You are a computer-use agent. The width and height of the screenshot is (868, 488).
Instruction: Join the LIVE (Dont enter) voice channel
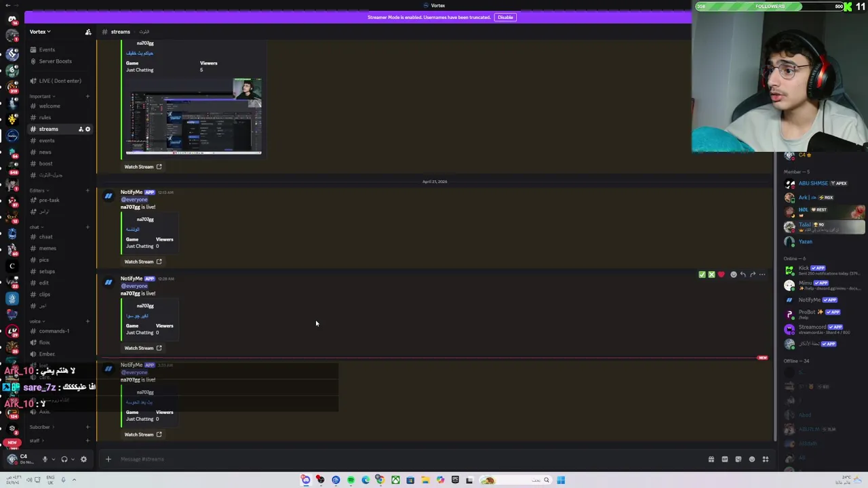[x=60, y=81]
